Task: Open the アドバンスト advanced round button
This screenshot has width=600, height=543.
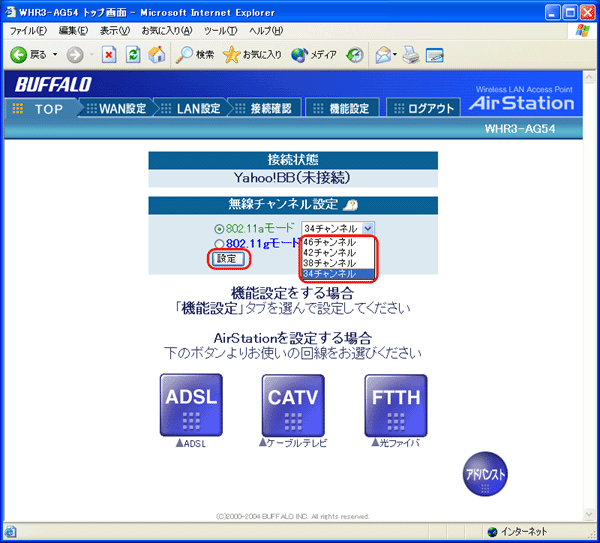Action: (485, 474)
